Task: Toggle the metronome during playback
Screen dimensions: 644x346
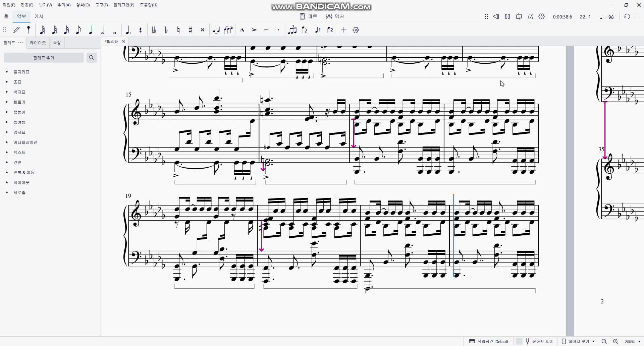Action: 530,16
